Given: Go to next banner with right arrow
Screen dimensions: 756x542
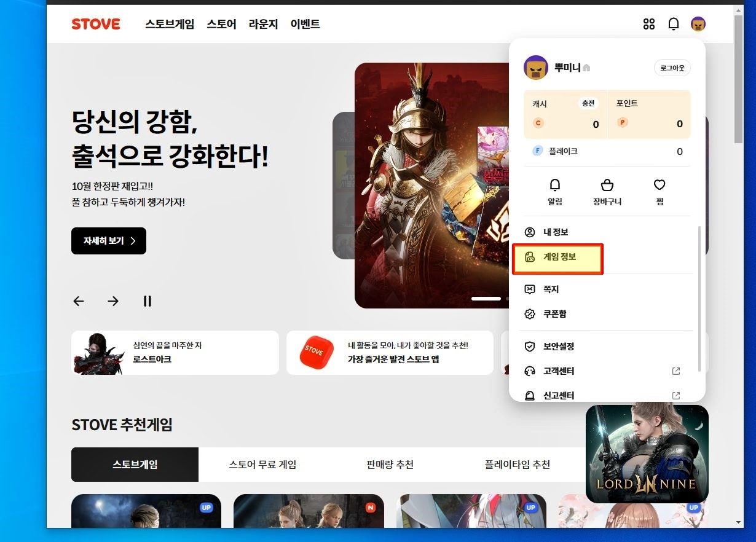Looking at the screenshot, I should coord(113,301).
